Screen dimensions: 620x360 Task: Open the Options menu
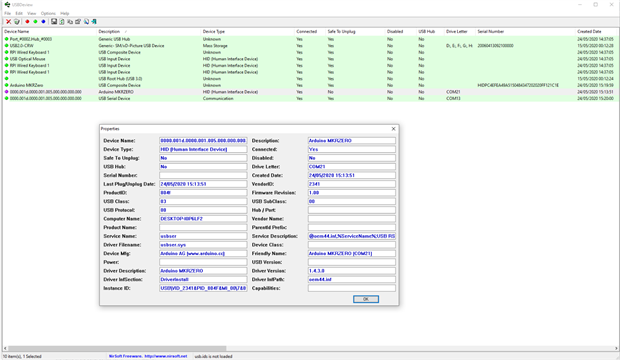coord(48,13)
